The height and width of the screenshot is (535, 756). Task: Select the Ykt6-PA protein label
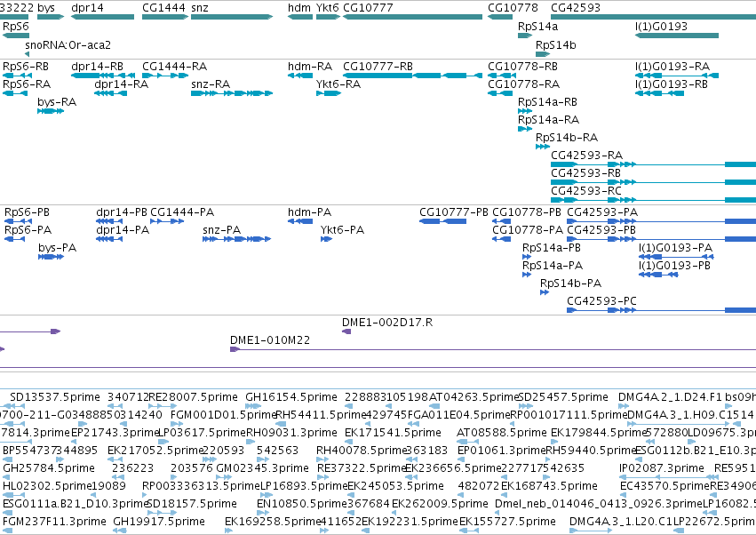point(342,229)
